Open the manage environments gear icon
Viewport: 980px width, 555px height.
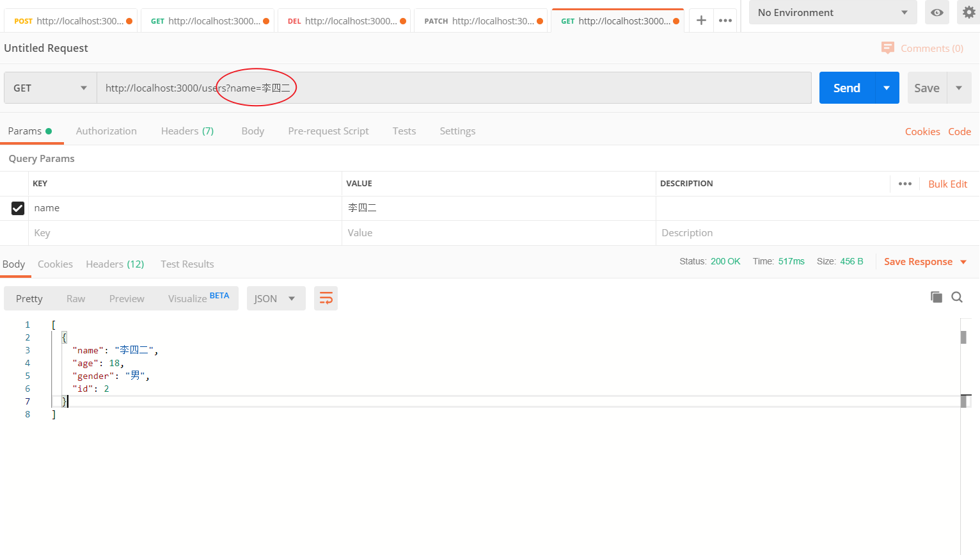click(x=968, y=13)
